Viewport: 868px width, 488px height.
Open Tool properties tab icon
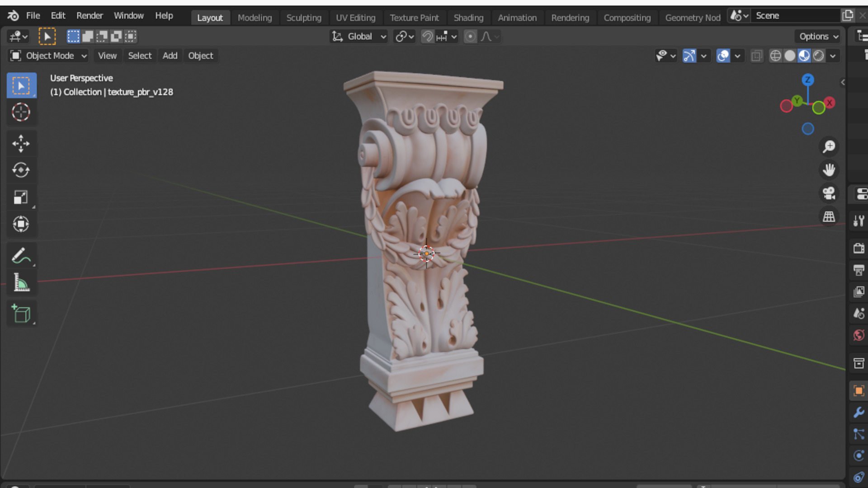point(859,221)
